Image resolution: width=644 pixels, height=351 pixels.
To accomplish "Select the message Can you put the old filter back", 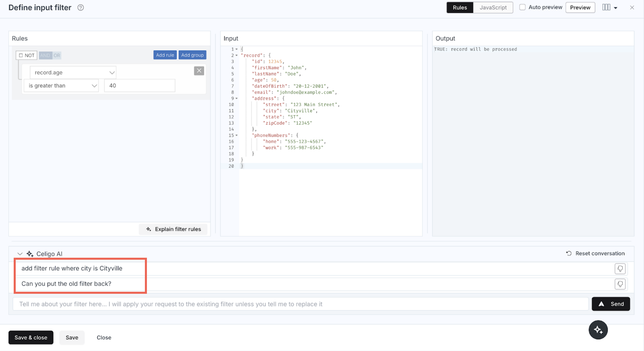I will 66,284.
